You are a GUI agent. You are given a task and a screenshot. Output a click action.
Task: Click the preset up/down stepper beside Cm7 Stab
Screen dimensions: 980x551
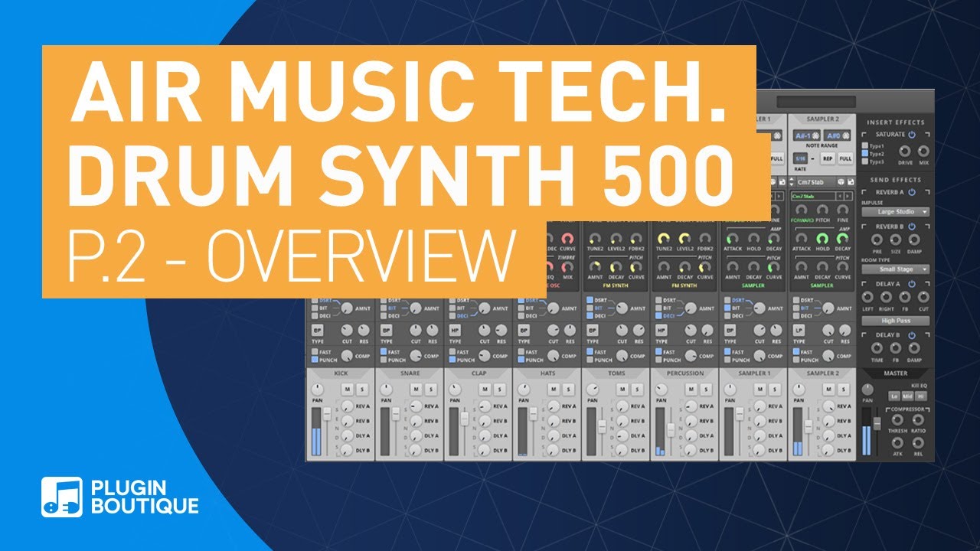(x=791, y=182)
